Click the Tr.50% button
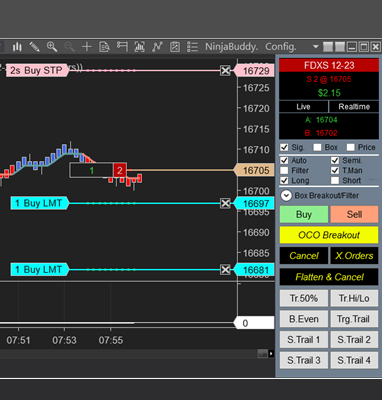Viewport: 382px width, 400px height. (304, 298)
